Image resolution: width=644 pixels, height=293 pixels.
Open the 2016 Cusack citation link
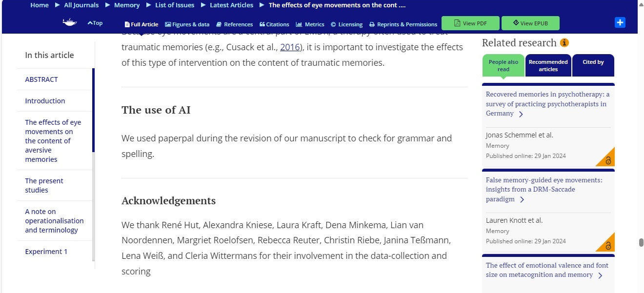(x=289, y=47)
